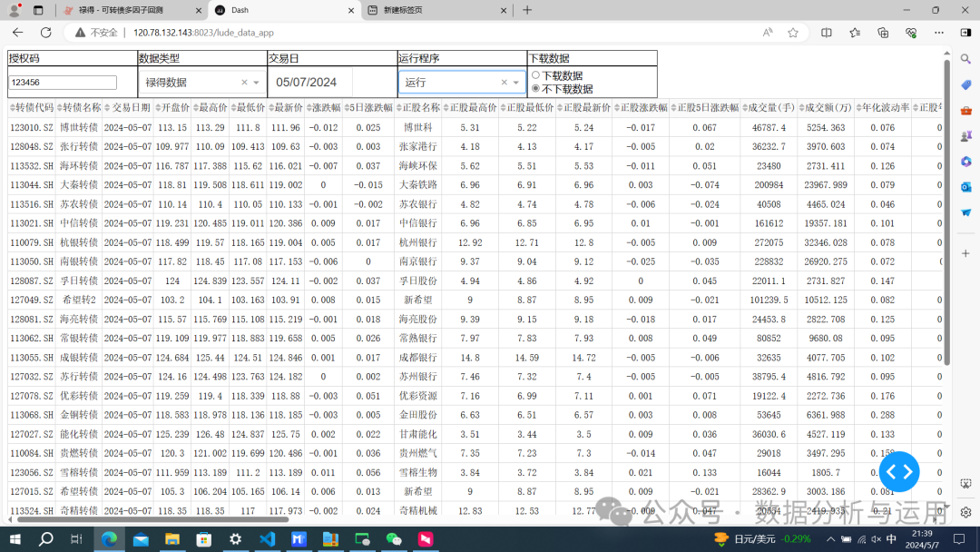Open Visual Studio Code from taskbar
This screenshot has height=552, width=980.
[x=268, y=539]
